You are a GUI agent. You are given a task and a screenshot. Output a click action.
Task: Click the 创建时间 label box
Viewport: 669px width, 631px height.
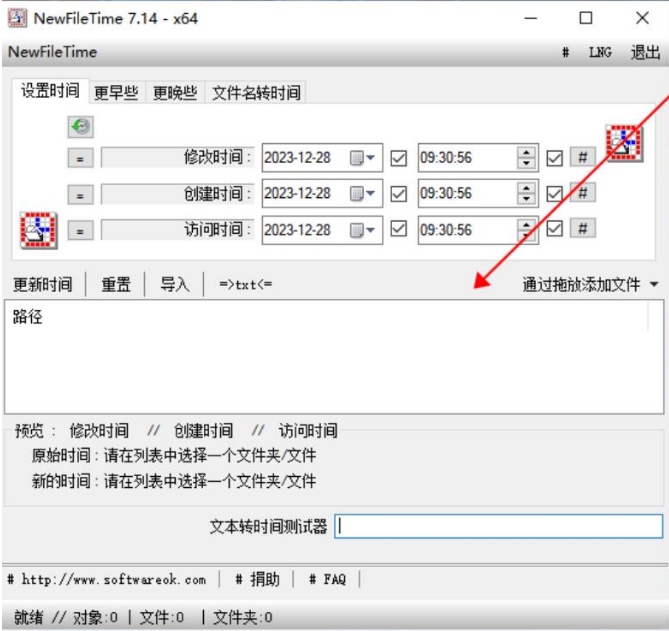point(177,195)
